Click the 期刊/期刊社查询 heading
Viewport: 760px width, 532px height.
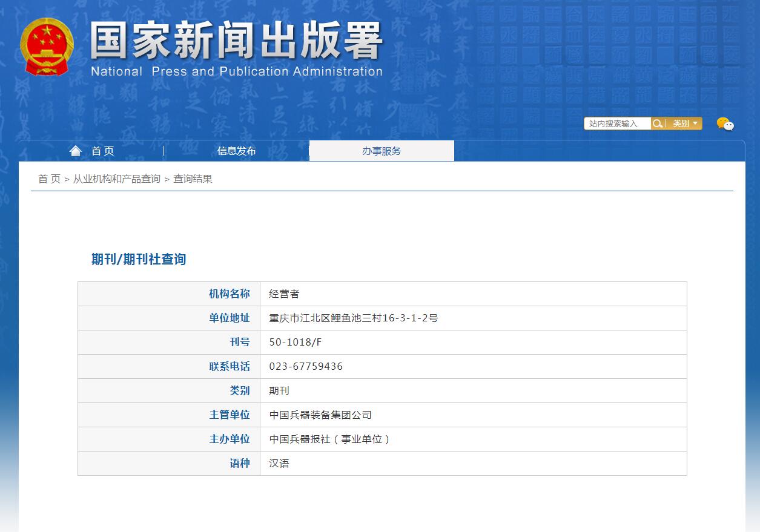tap(137, 259)
